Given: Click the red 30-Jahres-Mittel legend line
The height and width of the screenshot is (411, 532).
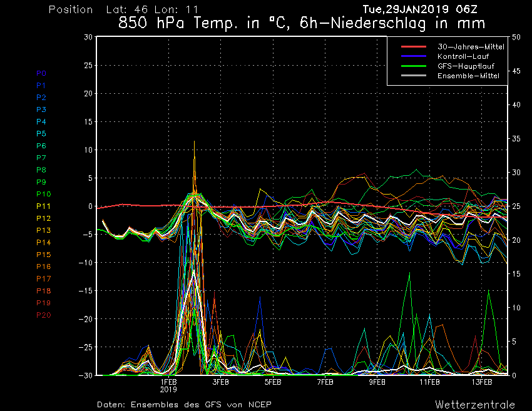Looking at the screenshot, I should [414, 47].
